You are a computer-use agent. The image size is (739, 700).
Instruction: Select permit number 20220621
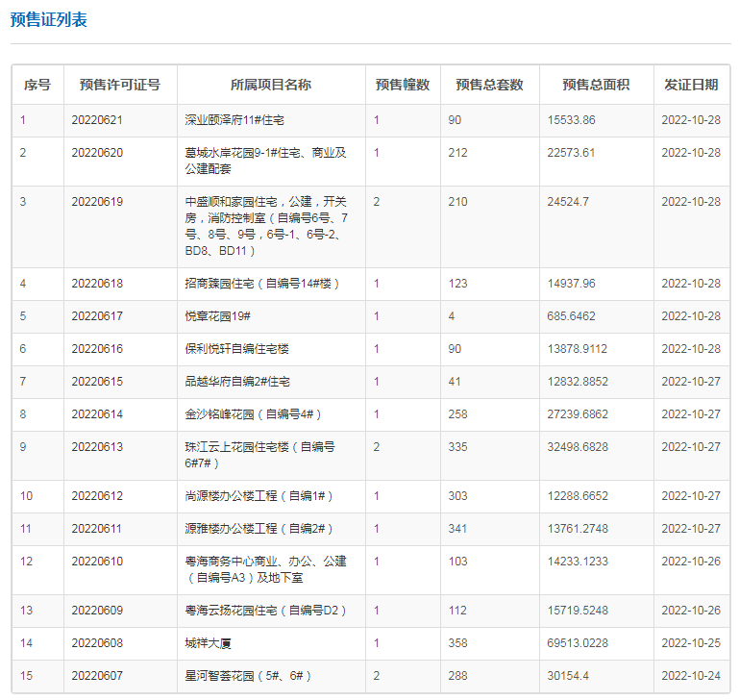[97, 120]
